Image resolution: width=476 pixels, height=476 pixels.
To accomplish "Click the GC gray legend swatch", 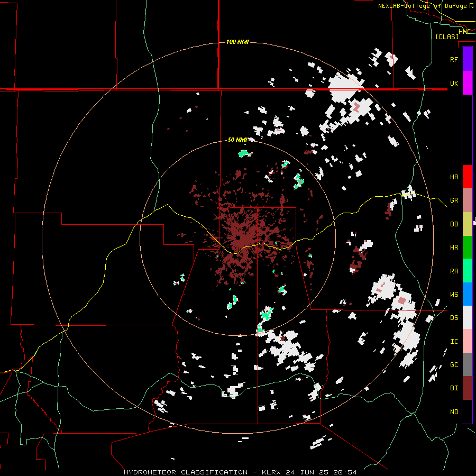I will (x=467, y=364).
